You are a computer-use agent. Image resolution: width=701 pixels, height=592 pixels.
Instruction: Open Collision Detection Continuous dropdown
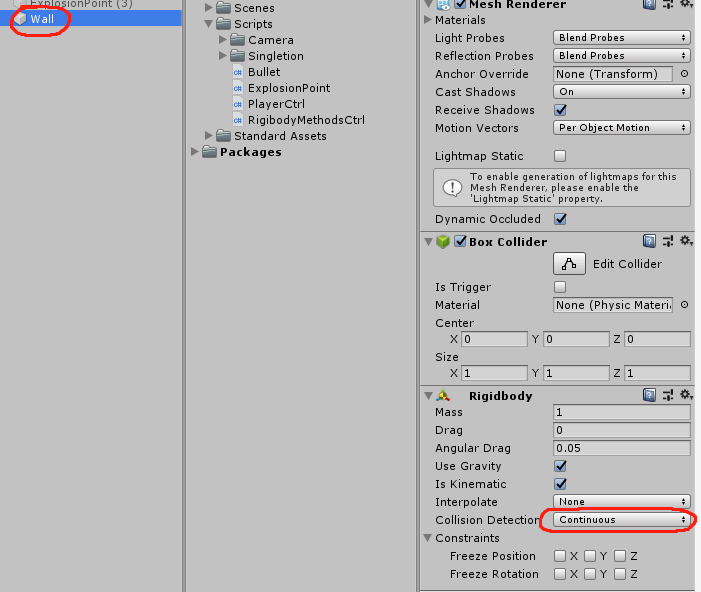(x=621, y=520)
